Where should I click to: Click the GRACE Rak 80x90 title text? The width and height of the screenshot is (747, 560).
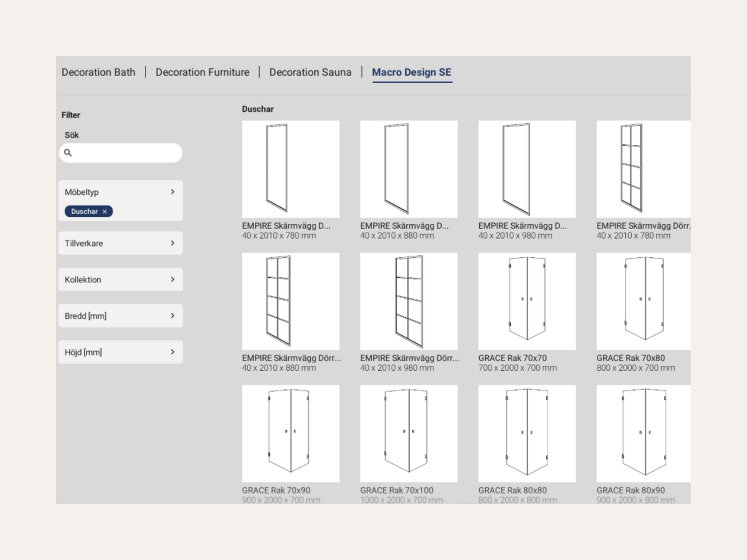[x=631, y=490]
